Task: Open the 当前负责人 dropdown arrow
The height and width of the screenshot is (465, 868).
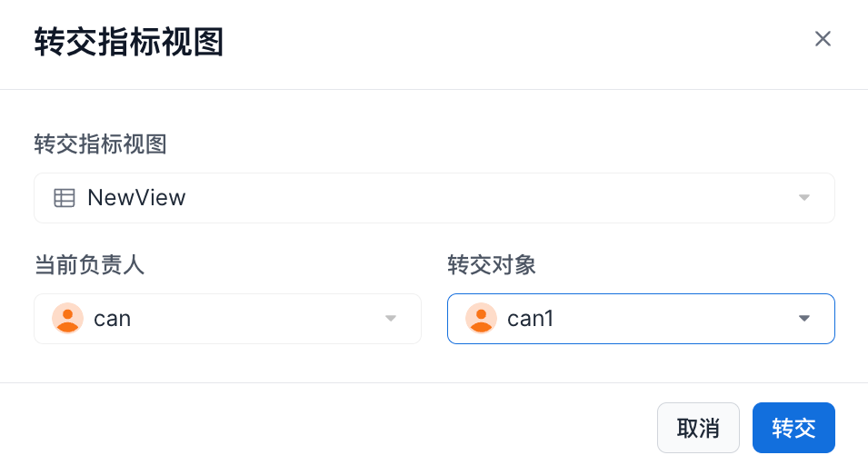Action: [391, 319]
